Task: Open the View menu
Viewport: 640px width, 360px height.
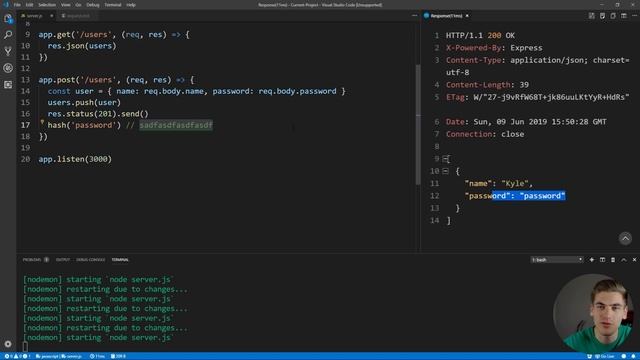Action: [x=65, y=5]
